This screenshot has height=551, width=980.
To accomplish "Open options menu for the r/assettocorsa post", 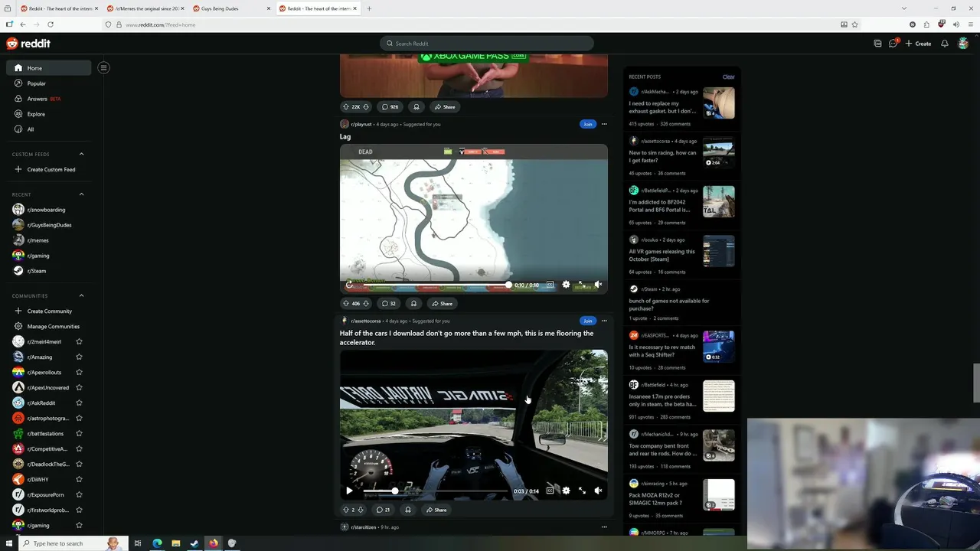I will click(x=604, y=321).
